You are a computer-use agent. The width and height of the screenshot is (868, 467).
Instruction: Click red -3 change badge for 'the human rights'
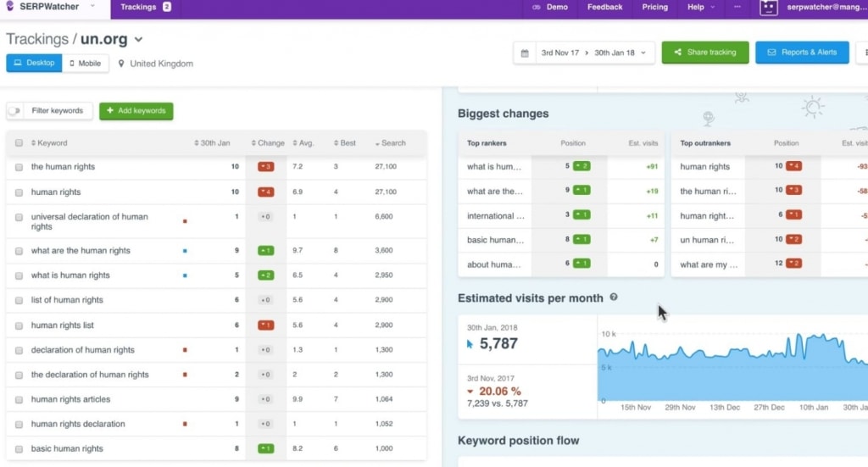click(265, 167)
